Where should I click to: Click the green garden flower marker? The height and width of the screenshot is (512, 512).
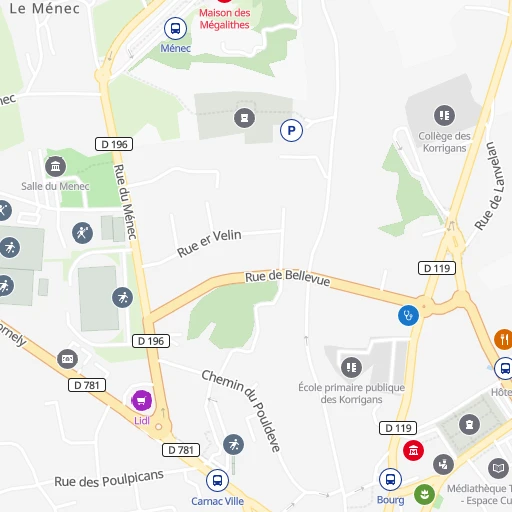pos(424,494)
